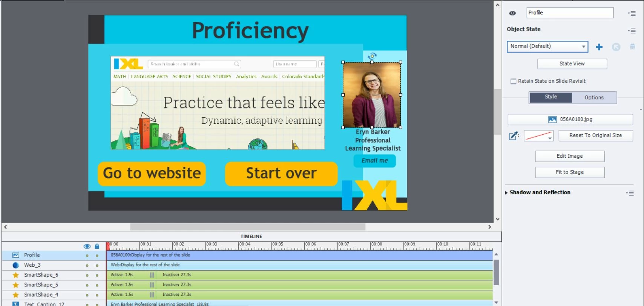Click the reset state circular arrow icon

pyautogui.click(x=616, y=47)
